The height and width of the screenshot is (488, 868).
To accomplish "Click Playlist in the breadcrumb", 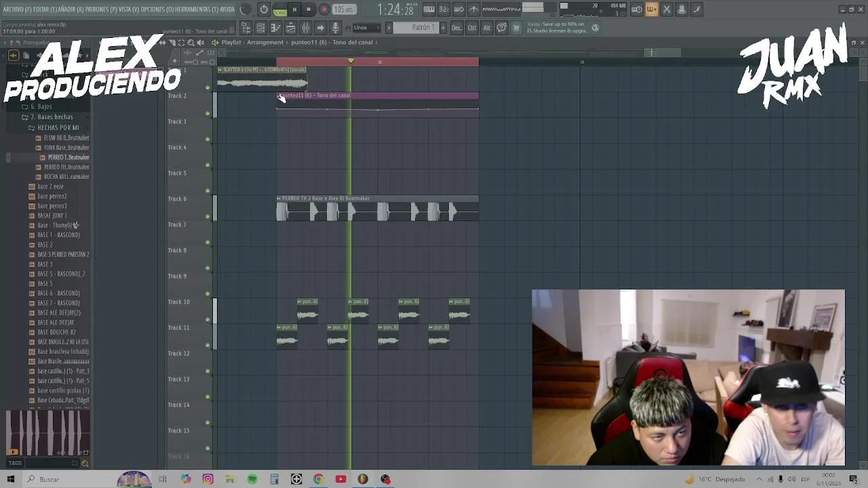I will click(x=231, y=42).
